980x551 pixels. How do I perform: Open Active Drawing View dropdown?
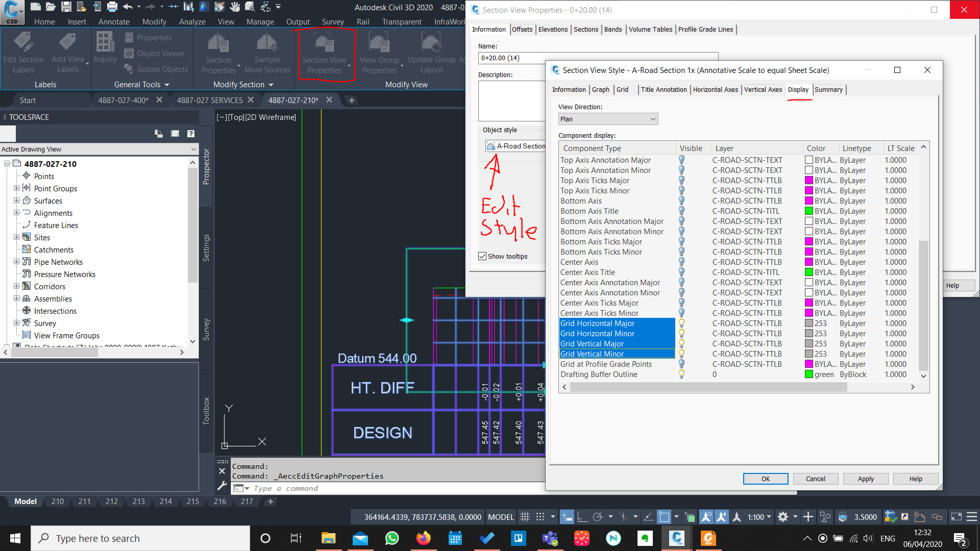(x=193, y=149)
